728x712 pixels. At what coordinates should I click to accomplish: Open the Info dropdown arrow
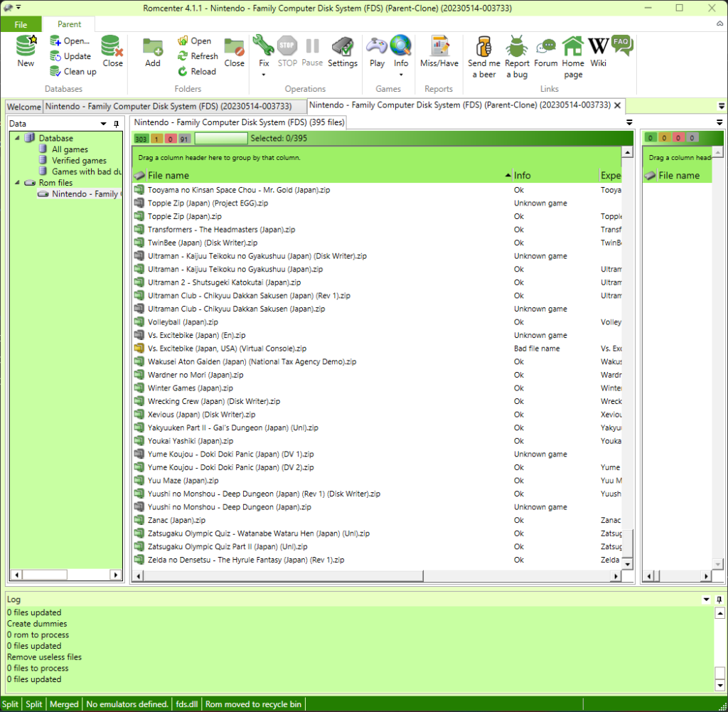point(401,75)
